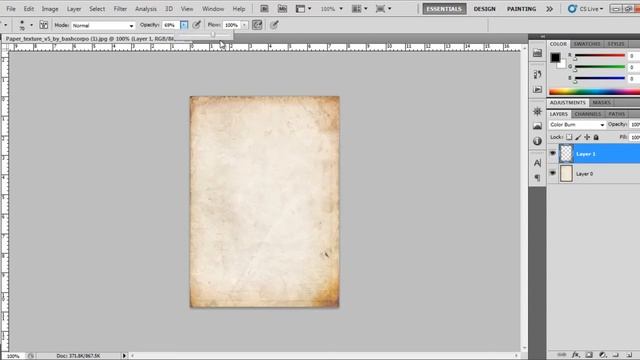Switch to the Layers panel tab
640x360 pixels.
coord(558,114)
